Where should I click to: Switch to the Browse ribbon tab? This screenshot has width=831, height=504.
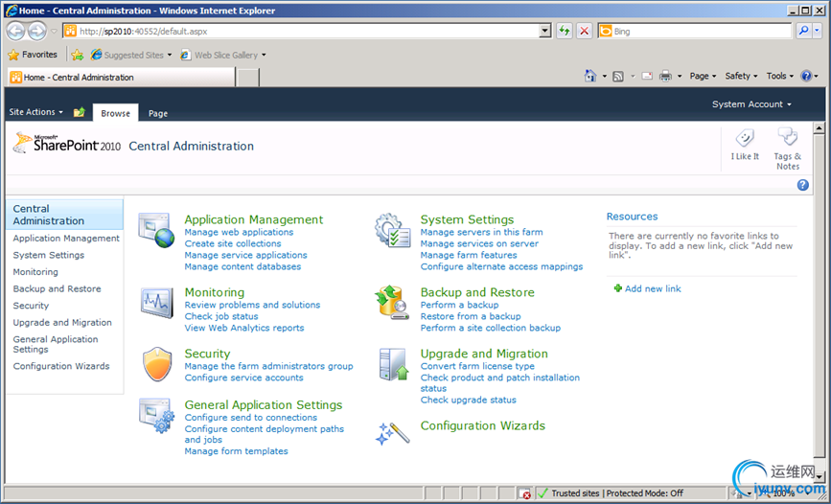(115, 113)
